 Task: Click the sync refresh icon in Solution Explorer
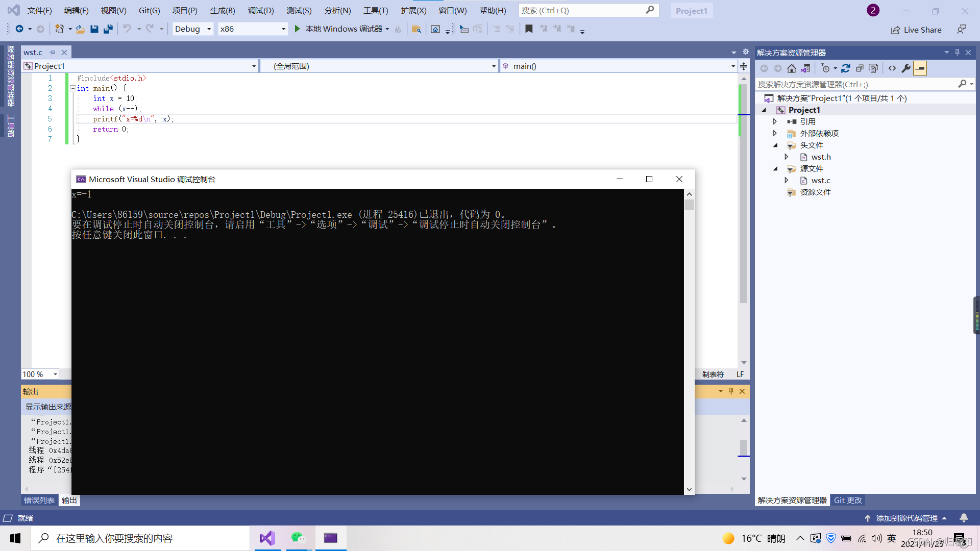click(x=846, y=68)
